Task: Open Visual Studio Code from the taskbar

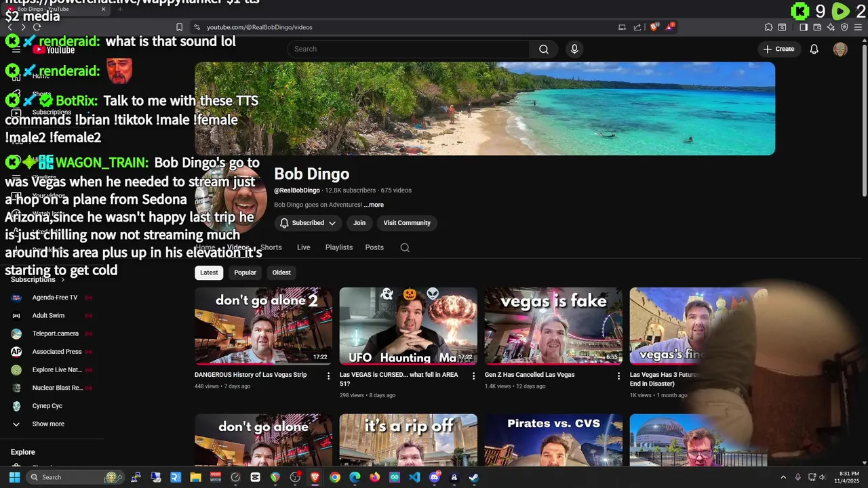Action: (414, 477)
